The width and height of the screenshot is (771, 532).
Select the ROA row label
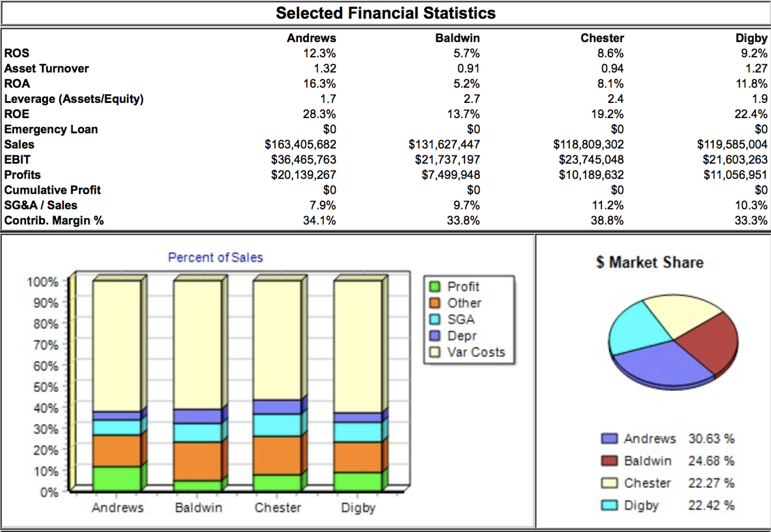17,84
